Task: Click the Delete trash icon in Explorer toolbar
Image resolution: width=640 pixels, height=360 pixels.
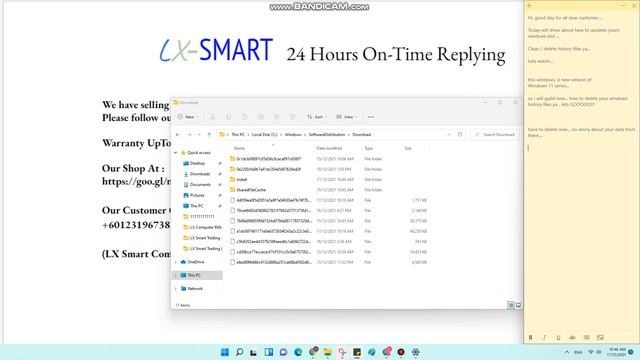Action: tap(293, 117)
